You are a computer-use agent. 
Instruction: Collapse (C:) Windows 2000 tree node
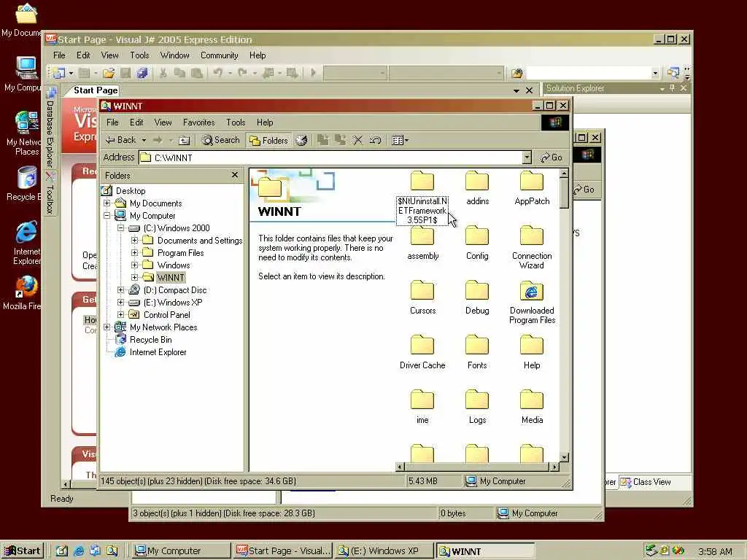121,228
